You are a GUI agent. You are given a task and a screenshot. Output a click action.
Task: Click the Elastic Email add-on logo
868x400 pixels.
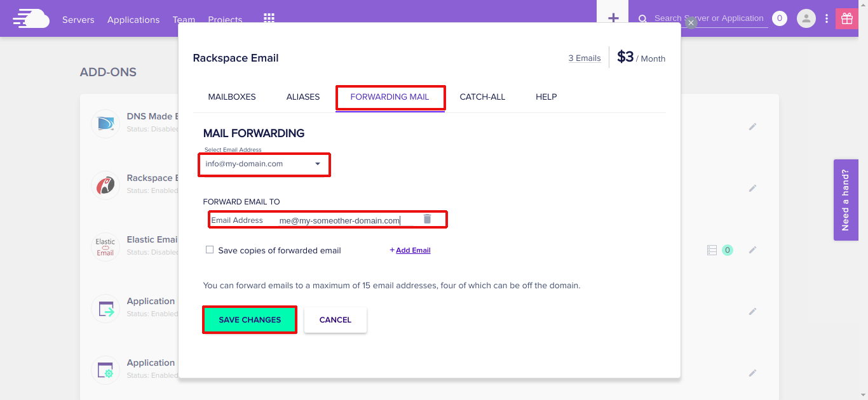(x=105, y=247)
